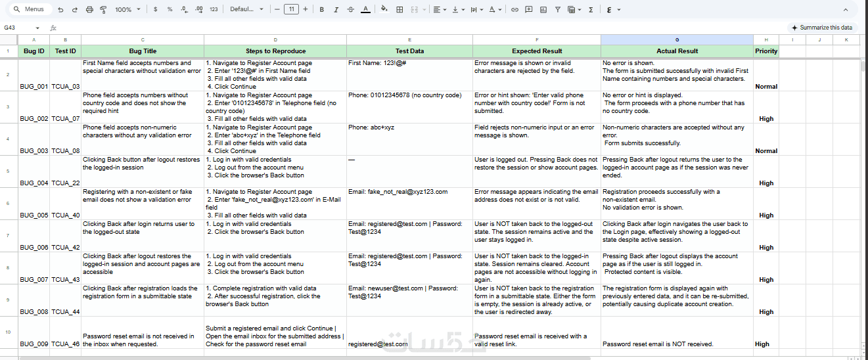Open the Default font dropdown
The image size is (868, 360).
pyautogui.click(x=246, y=10)
